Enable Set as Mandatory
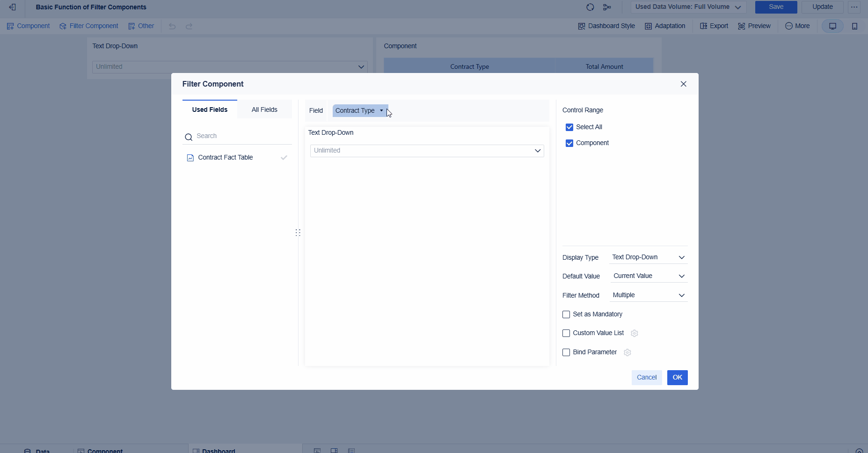 pos(566,314)
